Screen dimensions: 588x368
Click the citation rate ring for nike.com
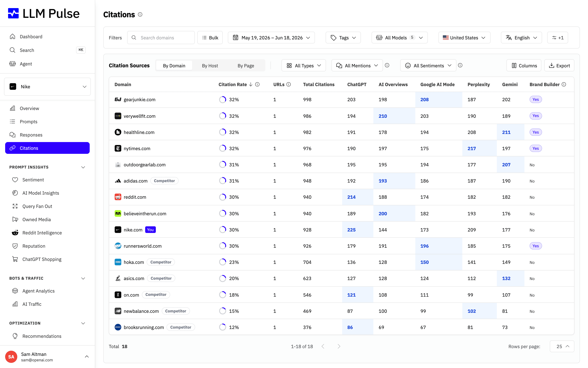222,230
